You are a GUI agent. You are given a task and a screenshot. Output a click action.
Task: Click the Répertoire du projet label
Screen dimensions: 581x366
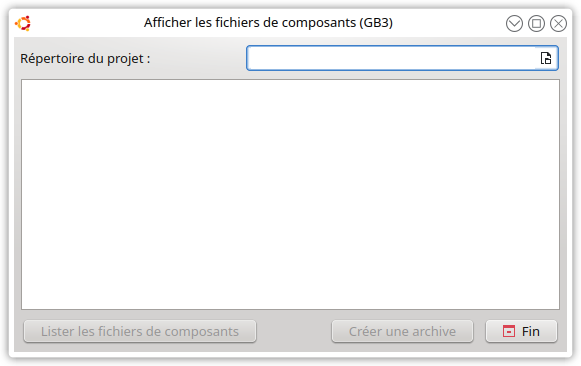(85, 59)
